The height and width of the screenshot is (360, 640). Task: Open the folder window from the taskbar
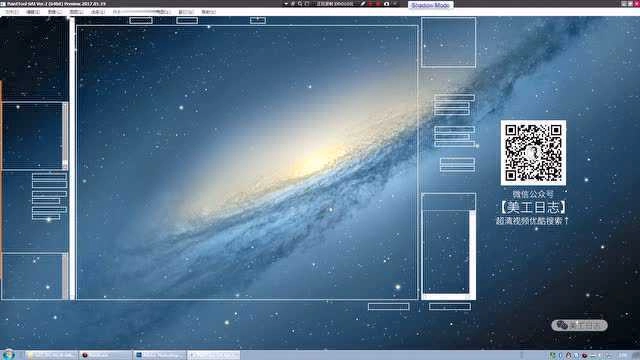pyautogui.click(x=51, y=355)
